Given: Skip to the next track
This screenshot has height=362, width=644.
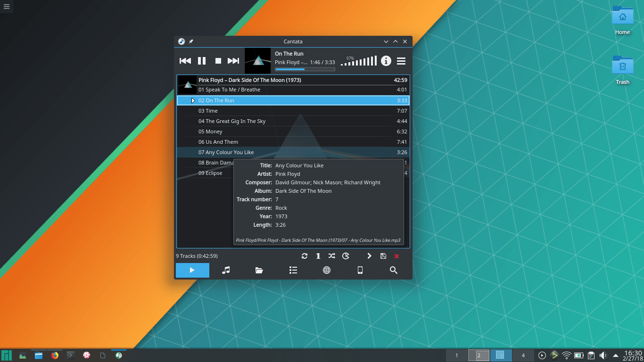Looking at the screenshot, I should tap(233, 61).
